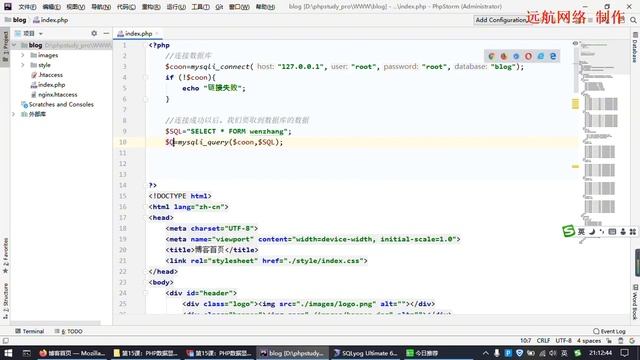Click the blog breadcrumb in navigation bar
The height and width of the screenshot is (360, 640).
point(16,20)
